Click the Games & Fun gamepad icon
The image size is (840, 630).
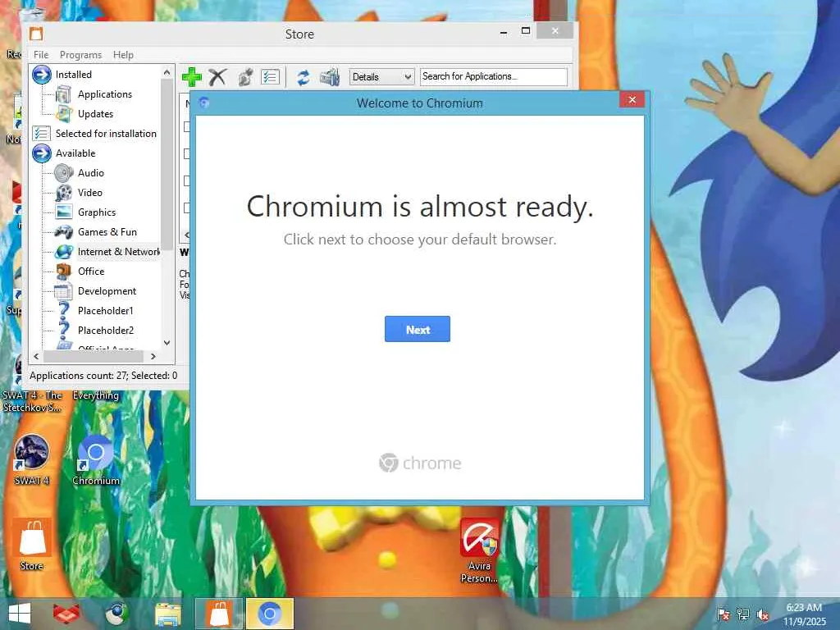(x=64, y=232)
